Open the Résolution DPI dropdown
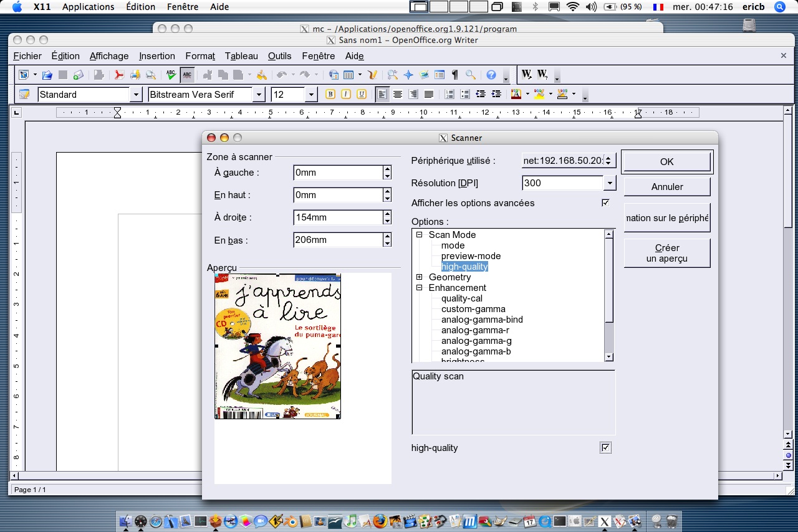Image resolution: width=798 pixels, height=532 pixels. [609, 183]
